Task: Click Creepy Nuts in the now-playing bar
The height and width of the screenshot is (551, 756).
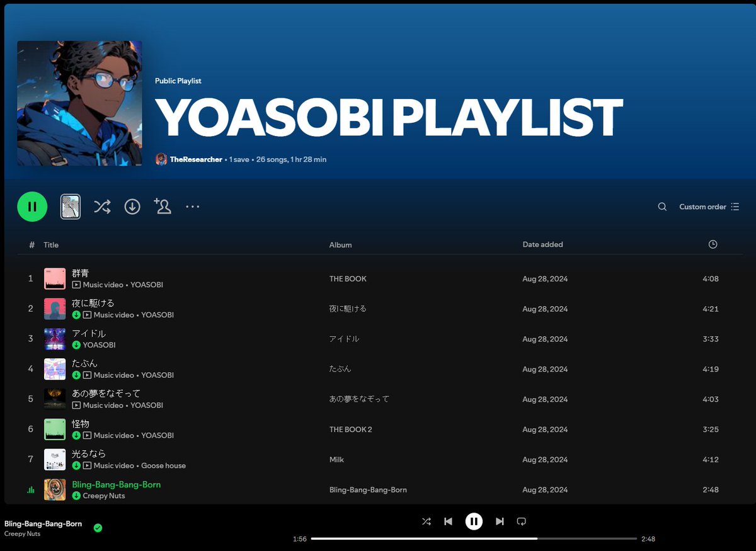Action: point(22,534)
